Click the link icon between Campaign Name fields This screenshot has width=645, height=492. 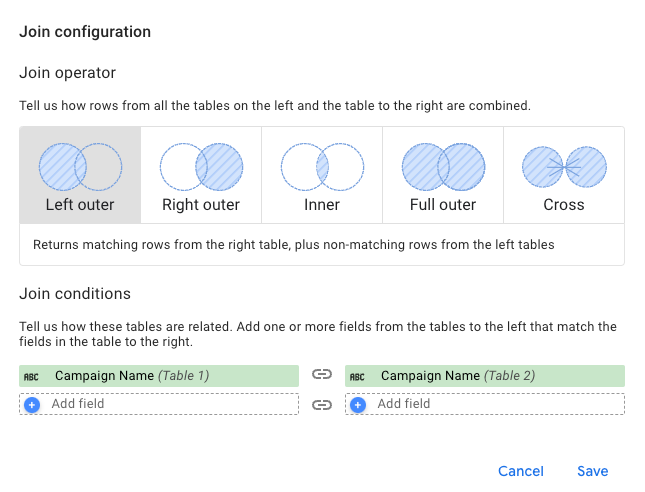(x=321, y=375)
